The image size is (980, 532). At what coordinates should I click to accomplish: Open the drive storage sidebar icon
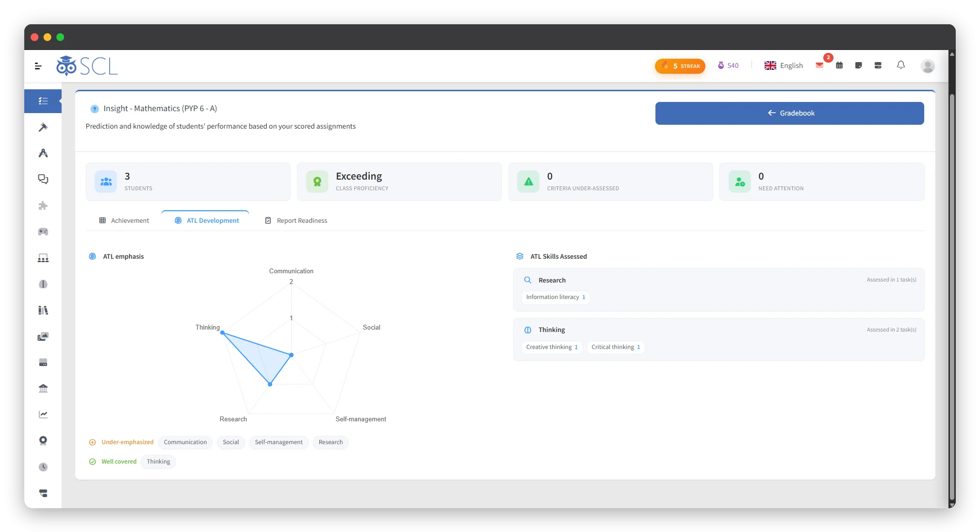[43, 362]
